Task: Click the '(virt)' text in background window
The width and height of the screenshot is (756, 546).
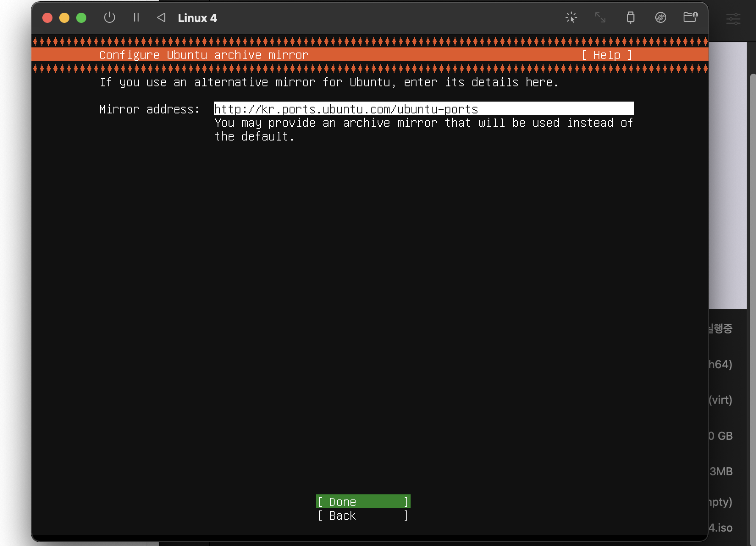Action: pos(720,400)
